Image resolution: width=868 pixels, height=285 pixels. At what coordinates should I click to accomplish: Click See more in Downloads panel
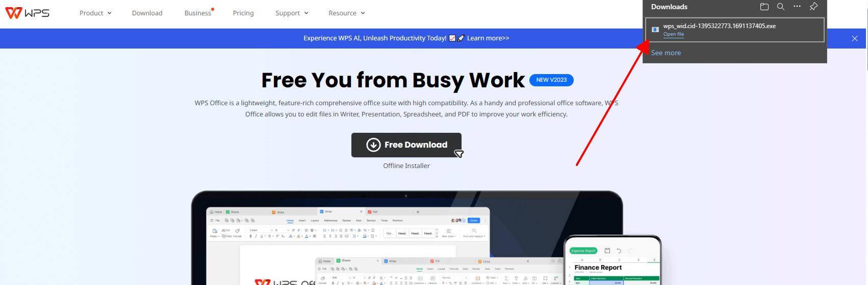666,53
